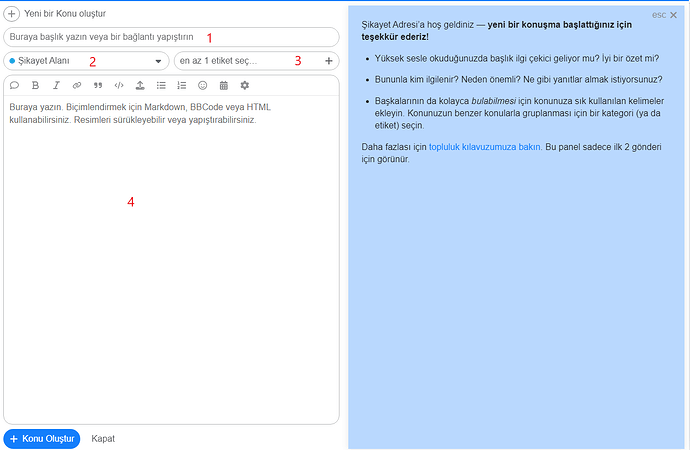
Task: Create a bulleted list from the toolbar
Action: tap(161, 86)
